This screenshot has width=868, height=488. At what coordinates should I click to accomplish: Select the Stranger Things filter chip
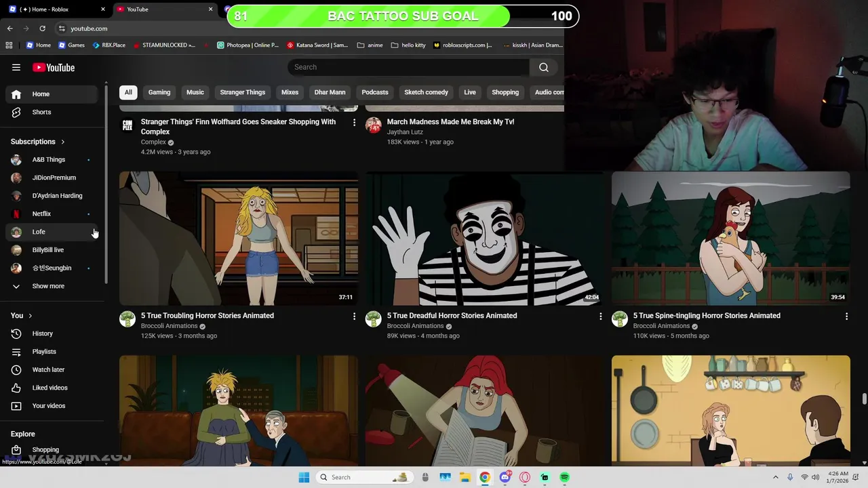[242, 92]
